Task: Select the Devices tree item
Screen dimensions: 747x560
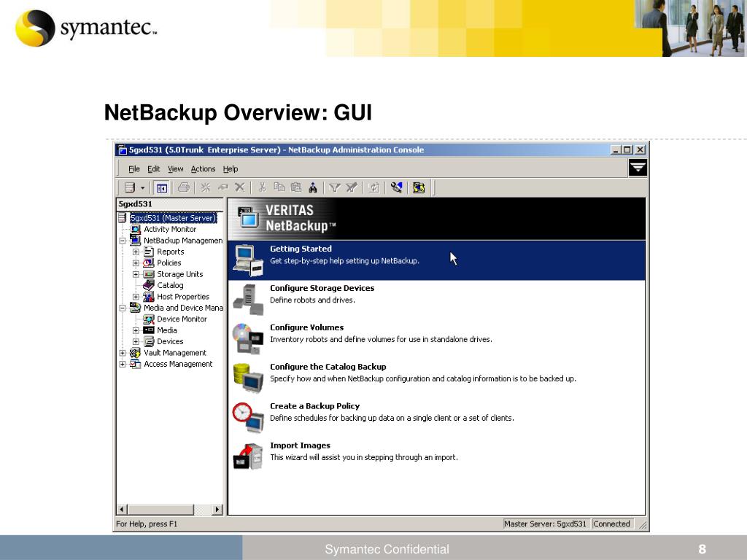Action: point(170,341)
